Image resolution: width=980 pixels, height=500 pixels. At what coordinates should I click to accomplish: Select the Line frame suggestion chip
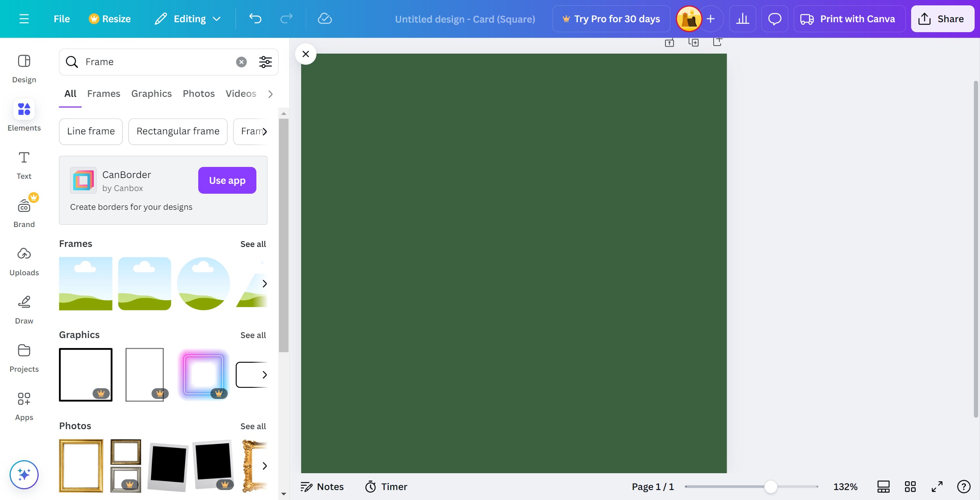[x=91, y=131]
